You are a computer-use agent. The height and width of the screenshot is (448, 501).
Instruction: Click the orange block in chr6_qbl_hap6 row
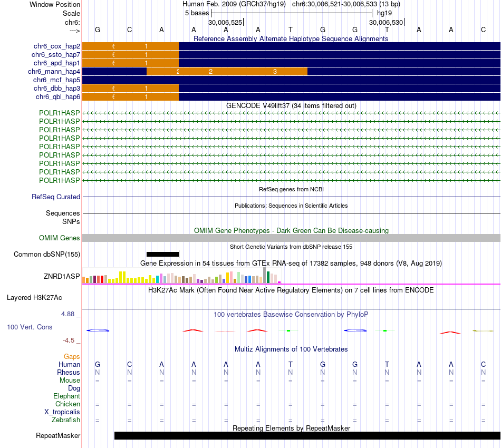point(130,97)
